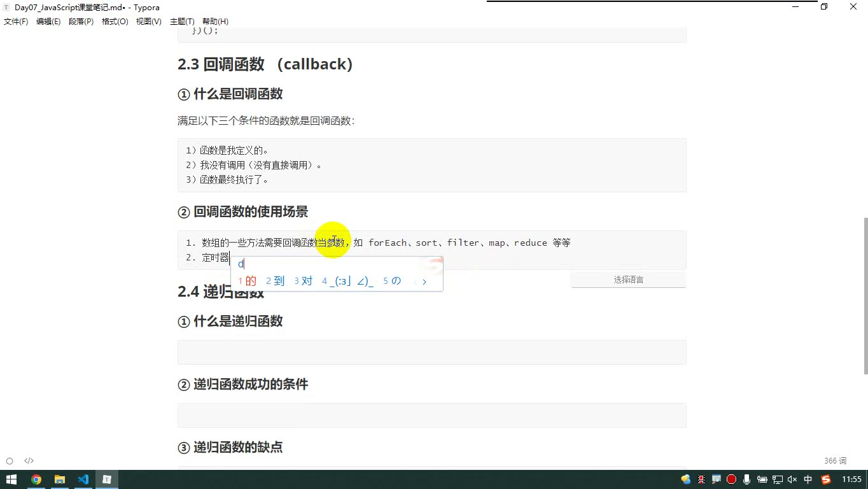Click the red record tray icon

[x=731, y=479]
